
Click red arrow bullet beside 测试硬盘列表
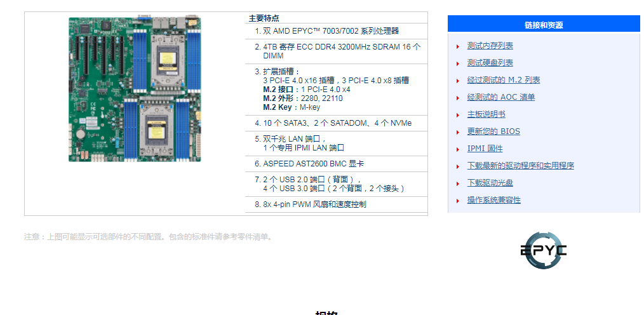tap(458, 64)
